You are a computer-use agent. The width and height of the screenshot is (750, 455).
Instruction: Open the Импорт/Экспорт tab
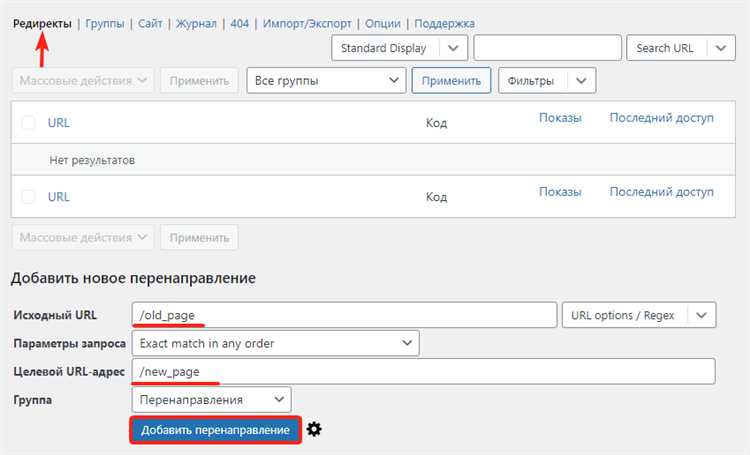(307, 23)
